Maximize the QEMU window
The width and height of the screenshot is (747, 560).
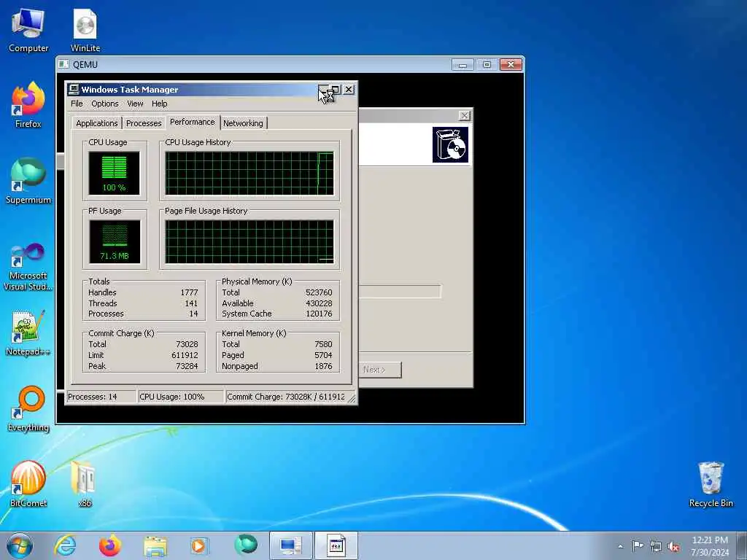click(487, 64)
